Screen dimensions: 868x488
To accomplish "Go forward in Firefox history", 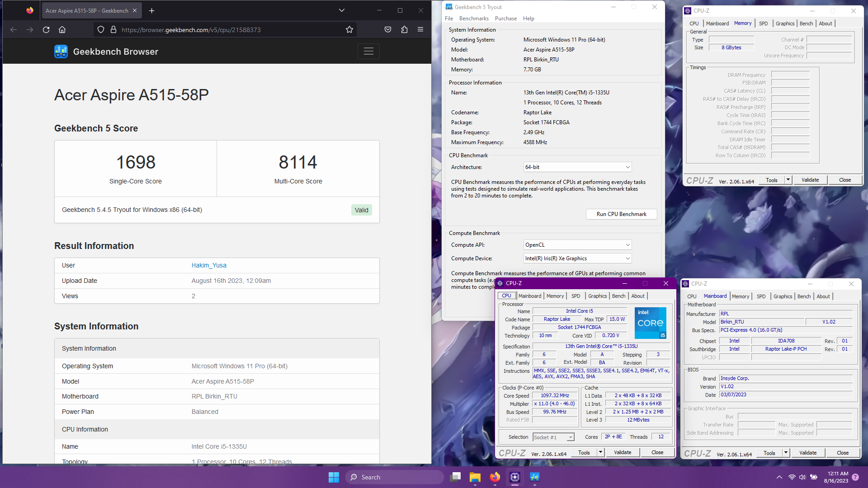I will click(x=30, y=30).
